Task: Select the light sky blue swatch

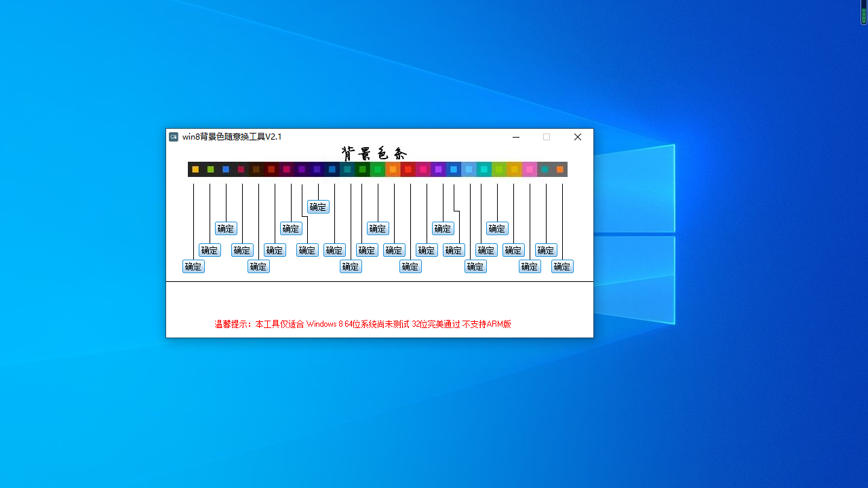Action: (x=469, y=169)
